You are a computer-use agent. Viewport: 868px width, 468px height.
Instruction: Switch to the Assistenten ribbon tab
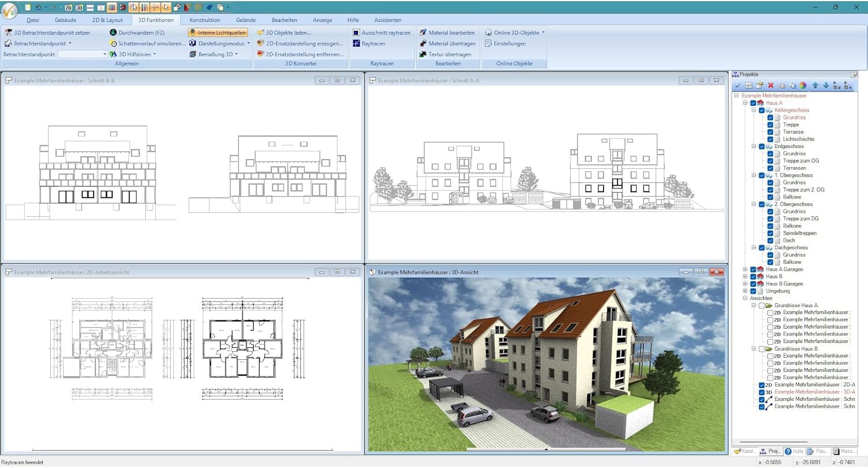(x=388, y=20)
